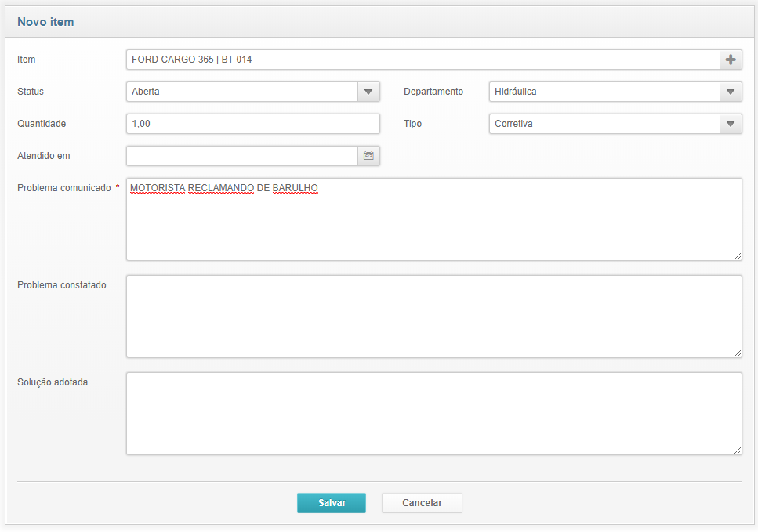Click the plus icon beside Item field

click(x=731, y=60)
